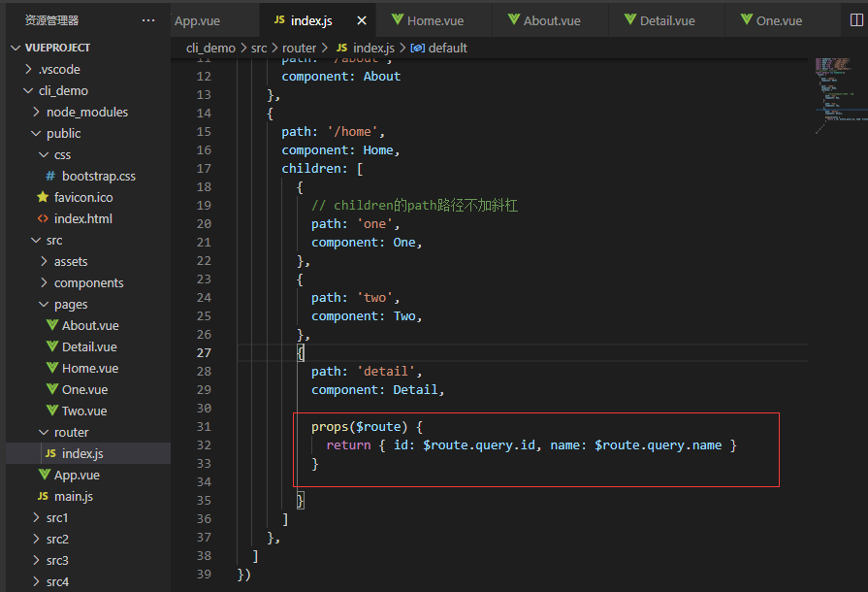Click cli_demo in the breadcrumb
868x592 pixels.
click(210, 49)
